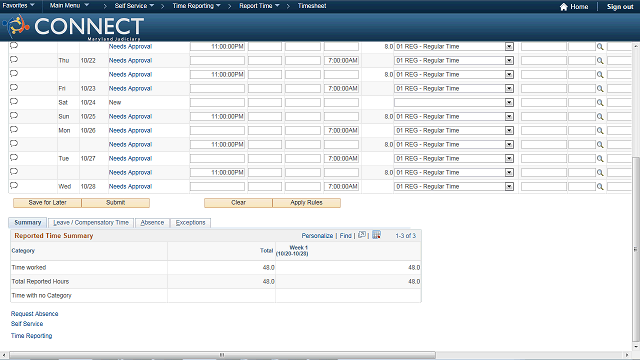640x360 pixels.
Task: Click lookup magnifier on Fri 10/23 row
Action: click(x=600, y=89)
